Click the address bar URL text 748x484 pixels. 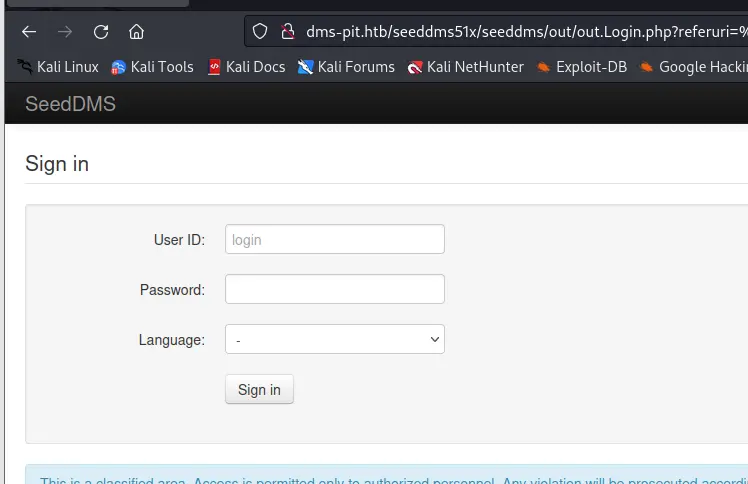[x=527, y=32]
